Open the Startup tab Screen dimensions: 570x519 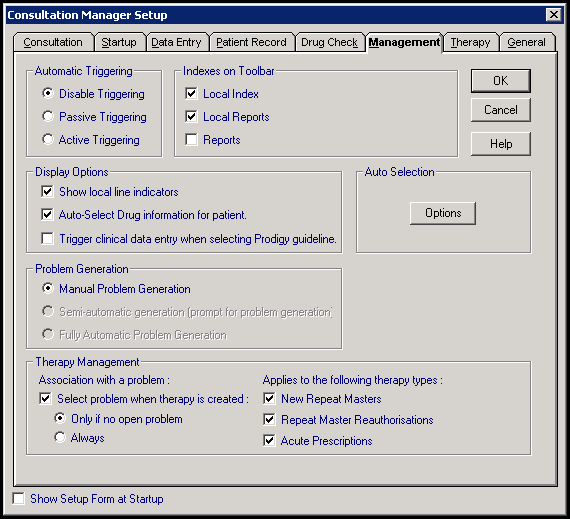119,43
